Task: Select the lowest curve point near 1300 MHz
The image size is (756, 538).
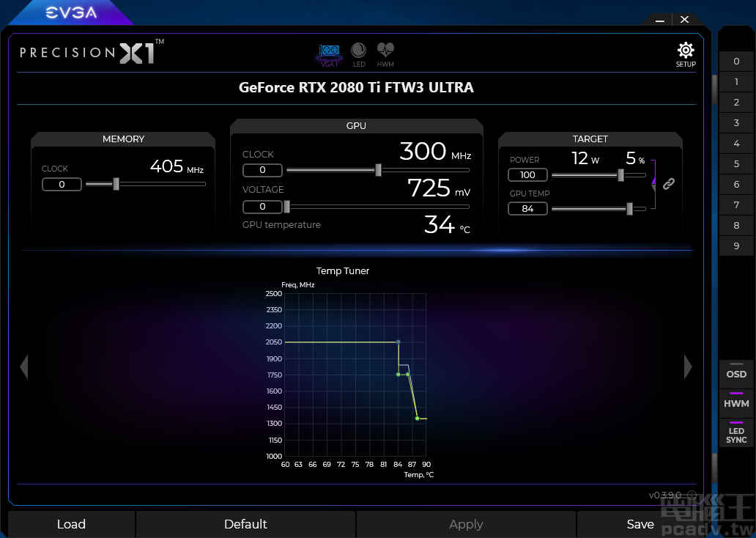Action: pos(417,419)
